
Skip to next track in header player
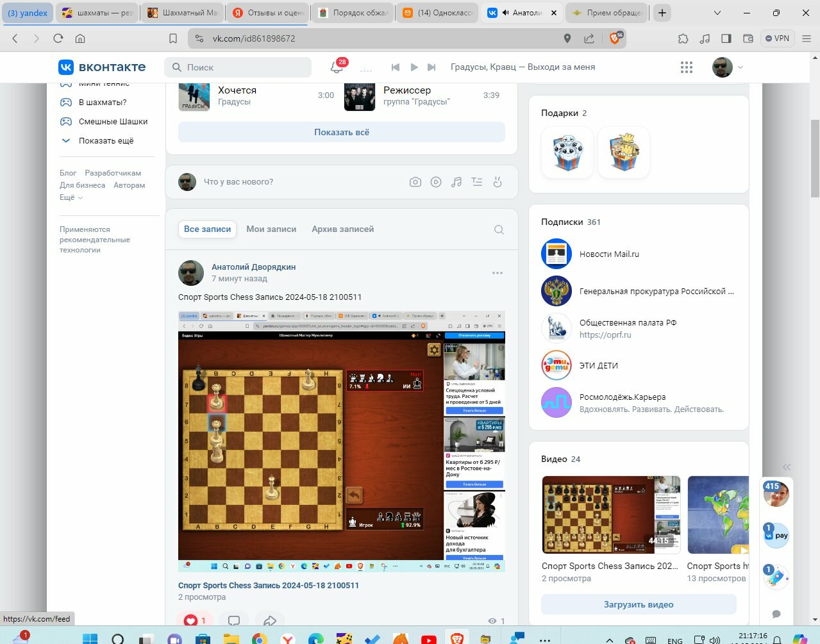[431, 67]
